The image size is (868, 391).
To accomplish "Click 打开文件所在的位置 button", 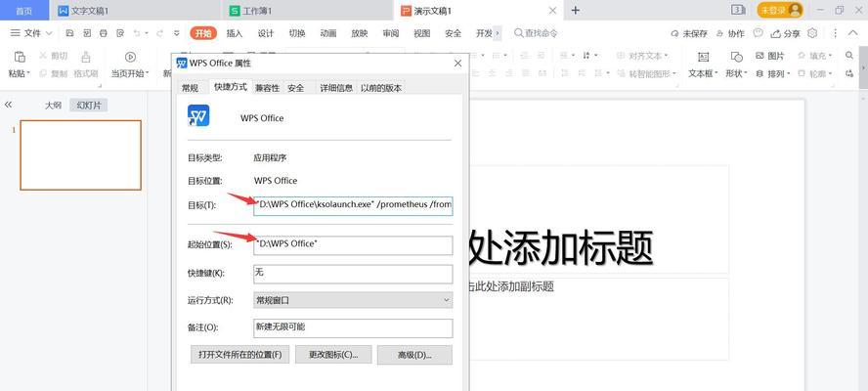I will pyautogui.click(x=239, y=355).
